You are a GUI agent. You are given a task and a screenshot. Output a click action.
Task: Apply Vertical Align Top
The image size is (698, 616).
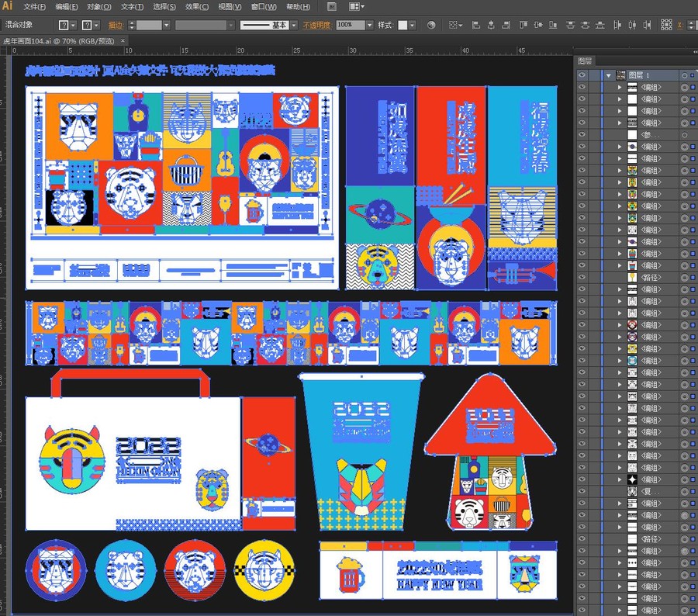pos(523,26)
